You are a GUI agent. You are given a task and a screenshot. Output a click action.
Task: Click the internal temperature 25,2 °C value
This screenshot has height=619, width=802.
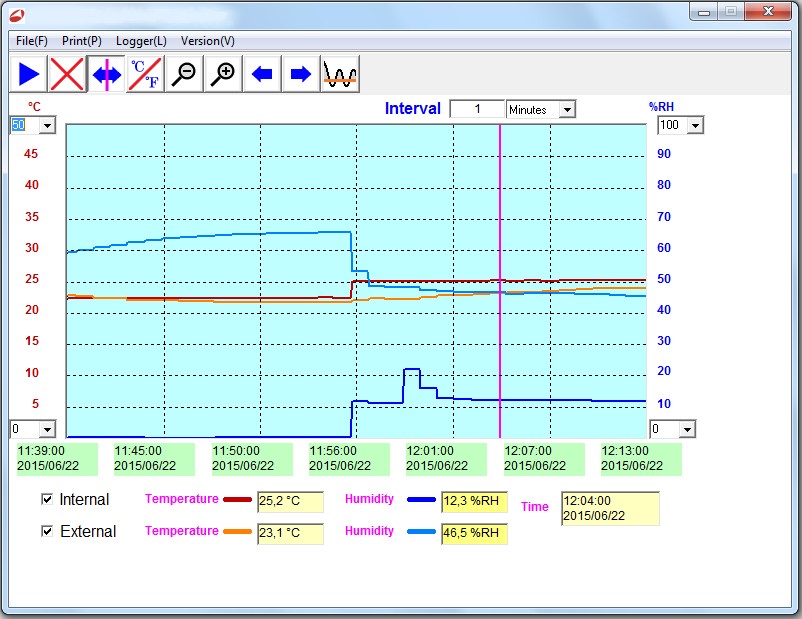(x=291, y=501)
